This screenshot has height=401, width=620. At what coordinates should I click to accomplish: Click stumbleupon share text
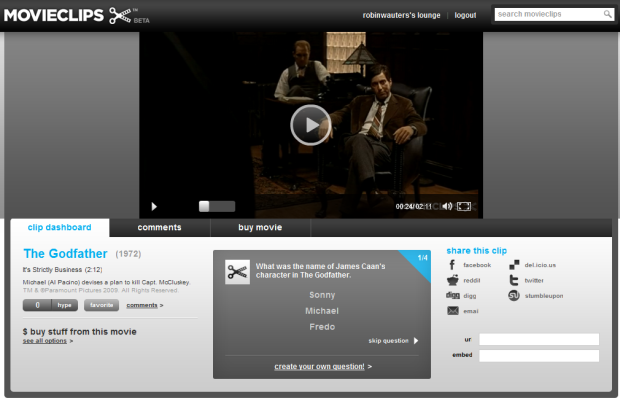pyautogui.click(x=544, y=296)
